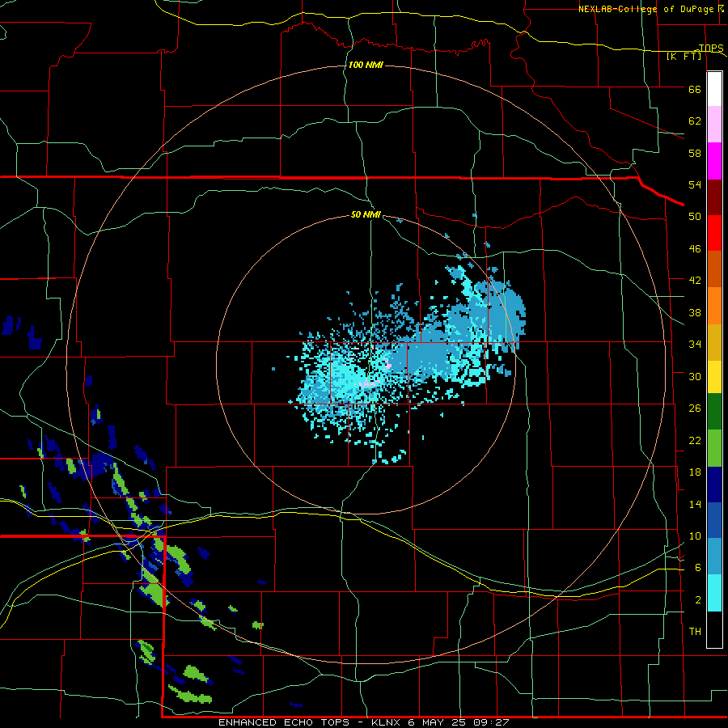This screenshot has height=728, width=728.
Task: Click the 46 legend value
Action: [695, 249]
